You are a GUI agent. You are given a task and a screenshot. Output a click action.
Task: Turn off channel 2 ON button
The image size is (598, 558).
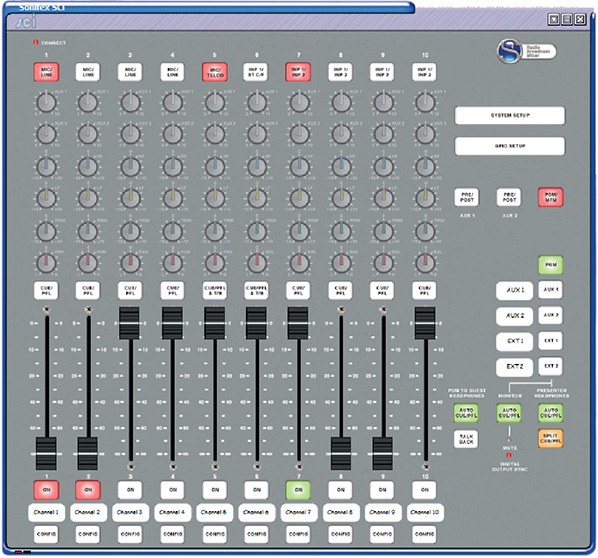point(88,490)
